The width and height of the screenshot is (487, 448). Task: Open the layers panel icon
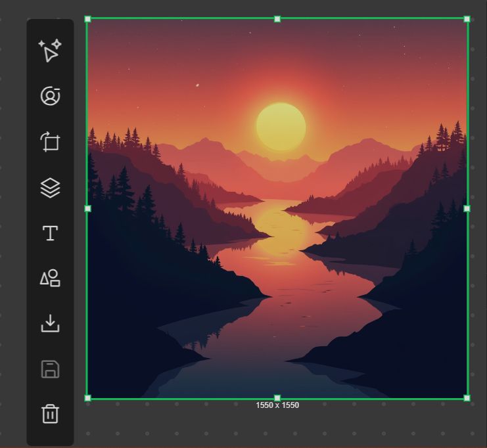50,188
